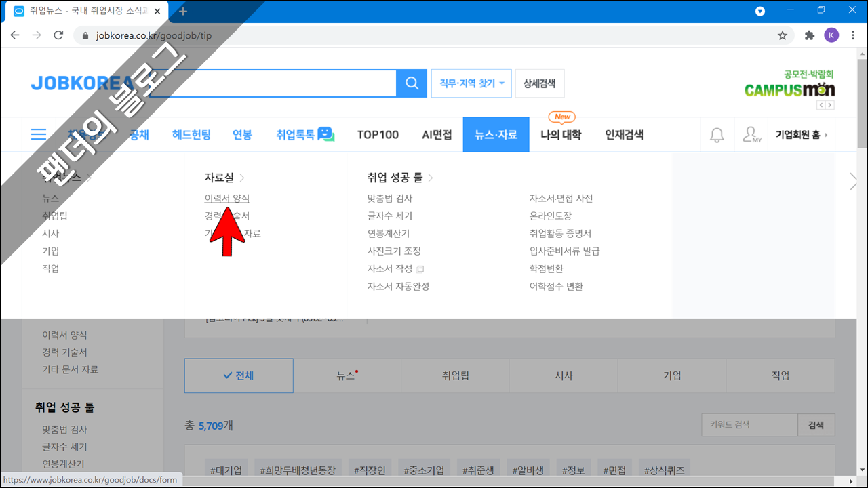Click 연봉계산기 in dropdown menu
The height and width of the screenshot is (488, 868).
[389, 233]
